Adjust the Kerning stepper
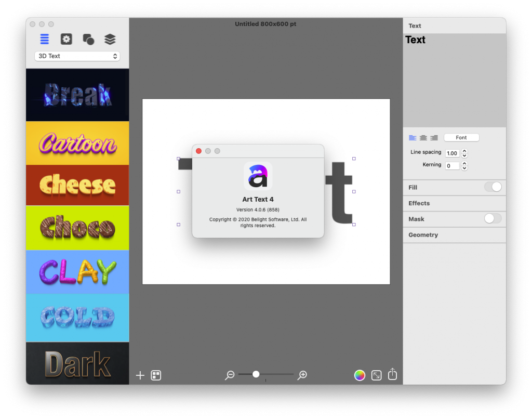The image size is (532, 419). (x=464, y=166)
